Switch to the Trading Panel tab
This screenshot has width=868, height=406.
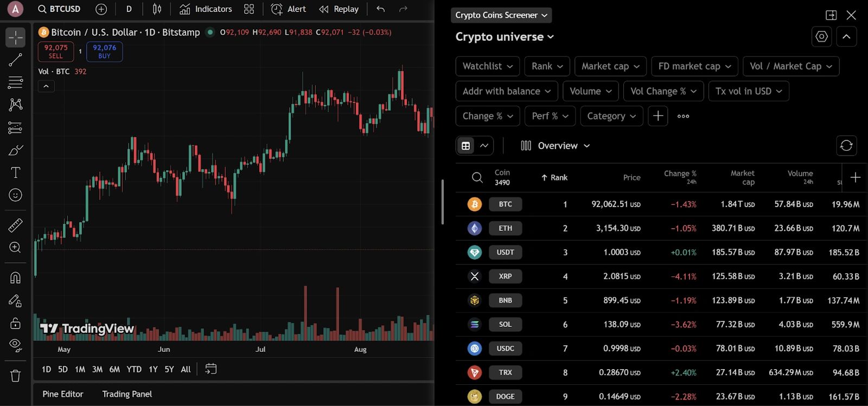[x=127, y=394]
